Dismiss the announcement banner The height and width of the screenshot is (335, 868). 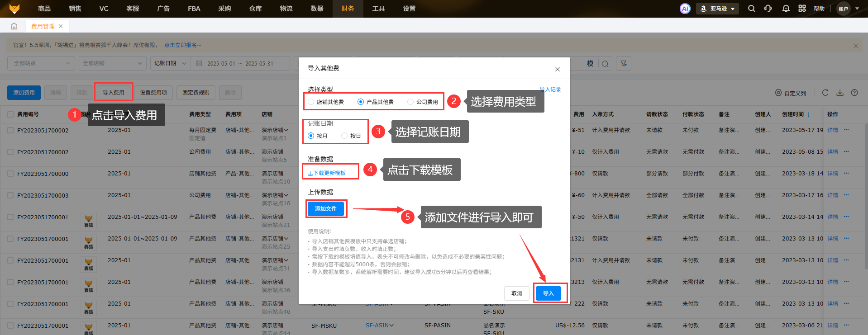pyautogui.click(x=855, y=46)
